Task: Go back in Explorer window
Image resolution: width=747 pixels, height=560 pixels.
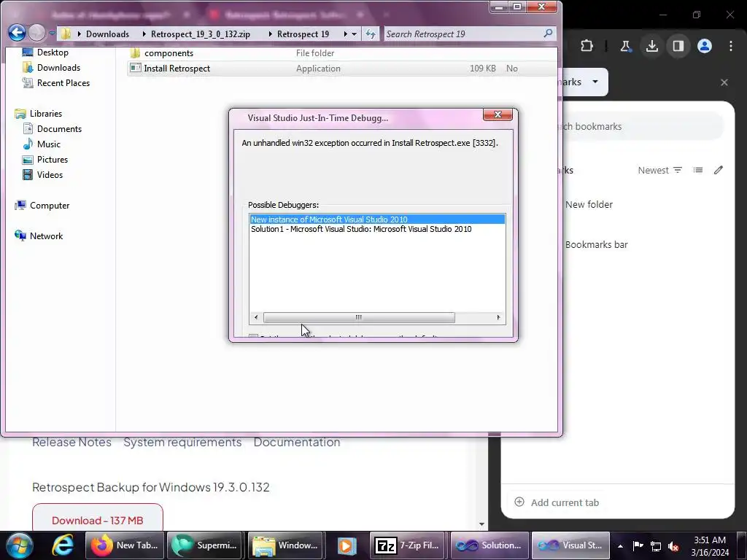Action: click(x=18, y=33)
